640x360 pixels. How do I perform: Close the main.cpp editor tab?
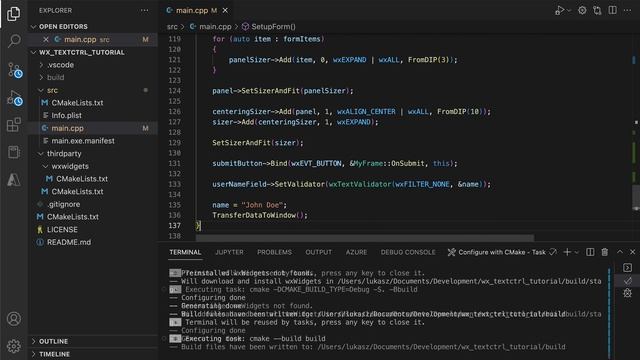point(225,11)
